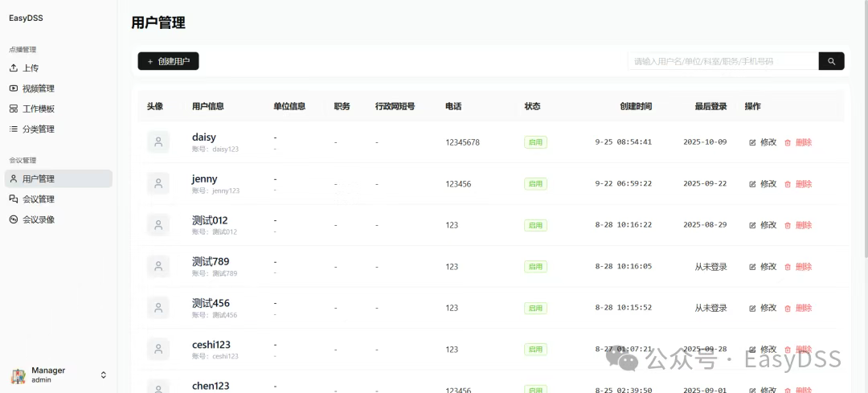Viewport: 868px width, 393px height.
Task: Edit daisy via 修改 link
Action: click(x=763, y=142)
